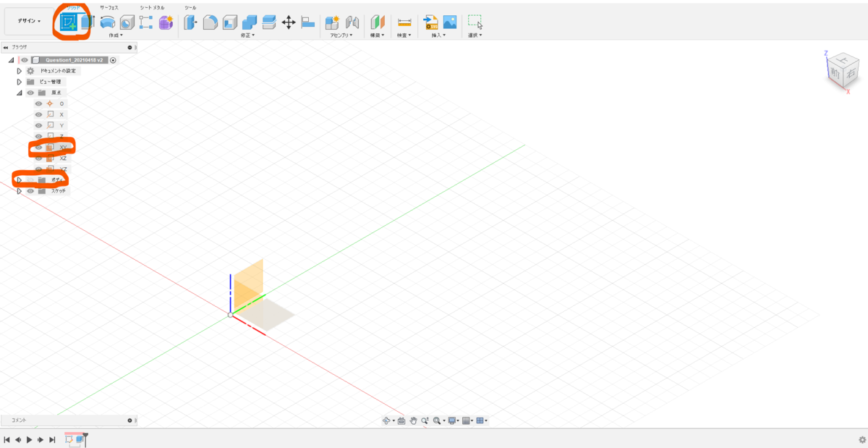Jump to the timeline end

(x=52, y=439)
